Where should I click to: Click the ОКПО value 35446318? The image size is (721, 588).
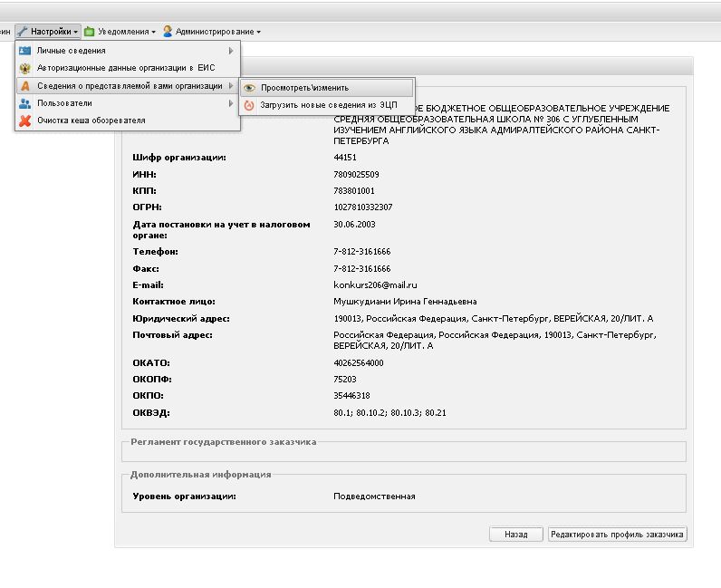click(x=351, y=395)
